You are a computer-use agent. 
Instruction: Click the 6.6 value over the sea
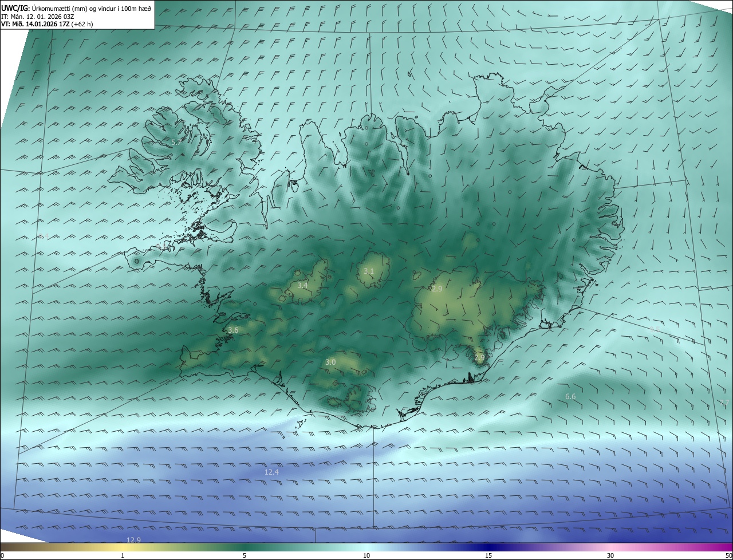coord(570,396)
